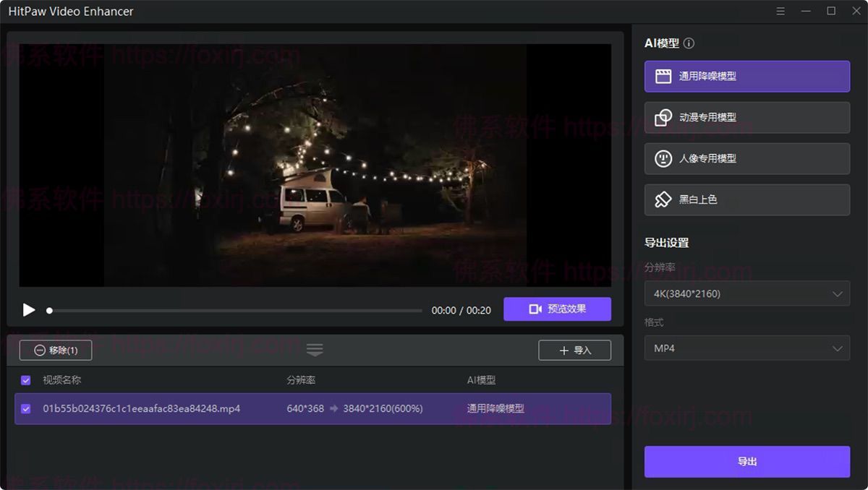Click the plus icon on the 导入 button
The image size is (868, 490).
[565, 350]
